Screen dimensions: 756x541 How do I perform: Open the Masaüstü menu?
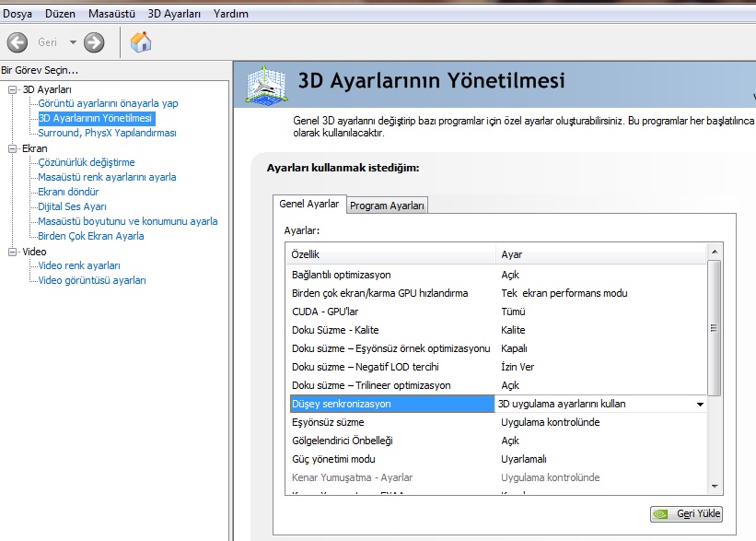111,14
